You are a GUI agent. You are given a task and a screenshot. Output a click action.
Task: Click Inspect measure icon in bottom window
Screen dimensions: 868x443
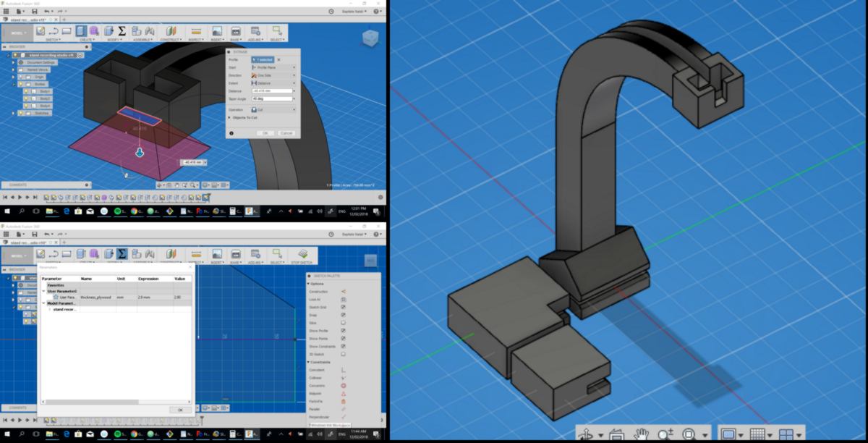pyautogui.click(x=195, y=253)
